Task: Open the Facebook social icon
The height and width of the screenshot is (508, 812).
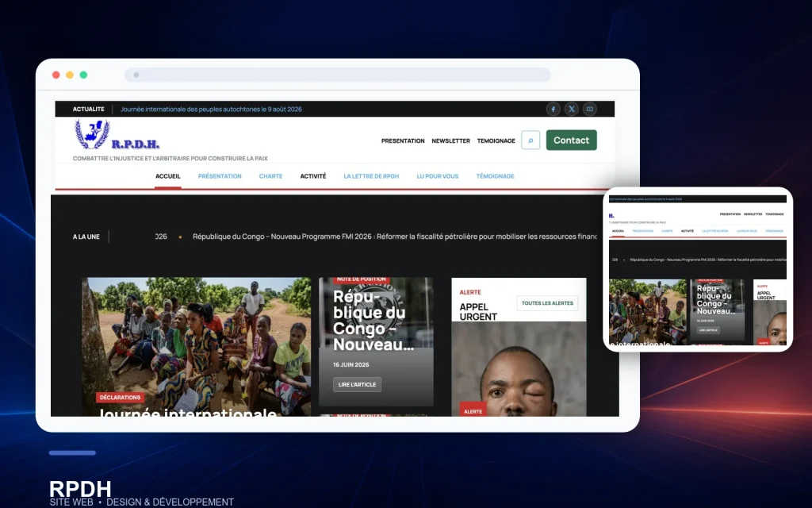Action: [x=553, y=109]
